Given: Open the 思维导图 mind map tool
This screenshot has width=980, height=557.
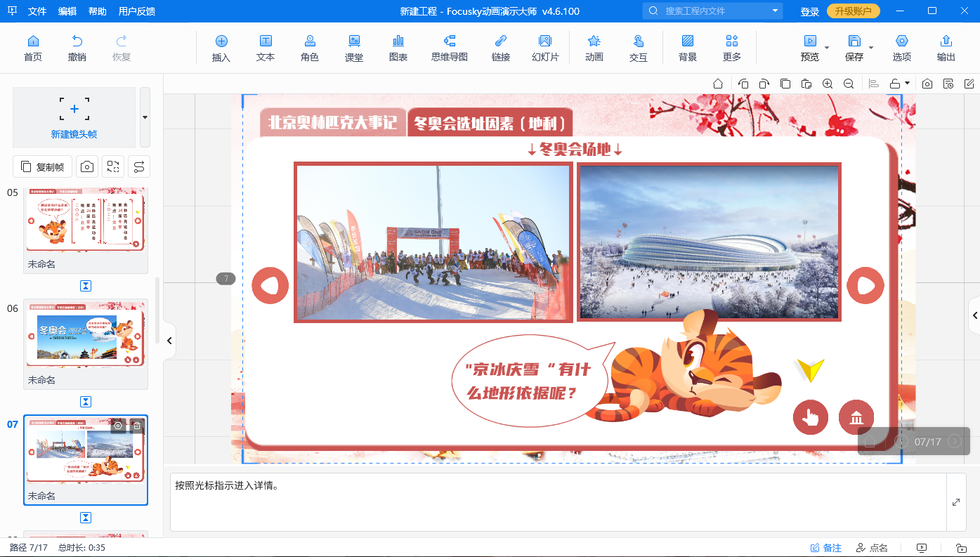Looking at the screenshot, I should (450, 48).
